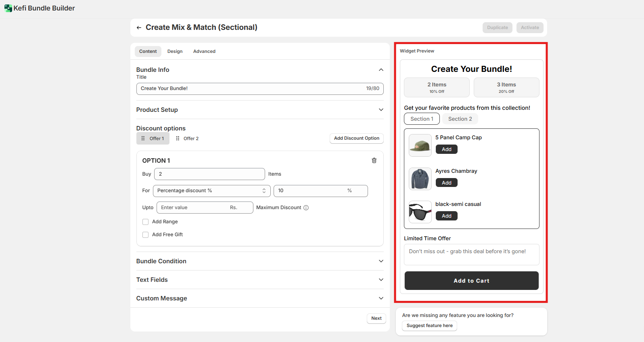Viewport: 644px width, 342px height.
Task: Select Section 2 in widget preview
Action: [x=460, y=119]
